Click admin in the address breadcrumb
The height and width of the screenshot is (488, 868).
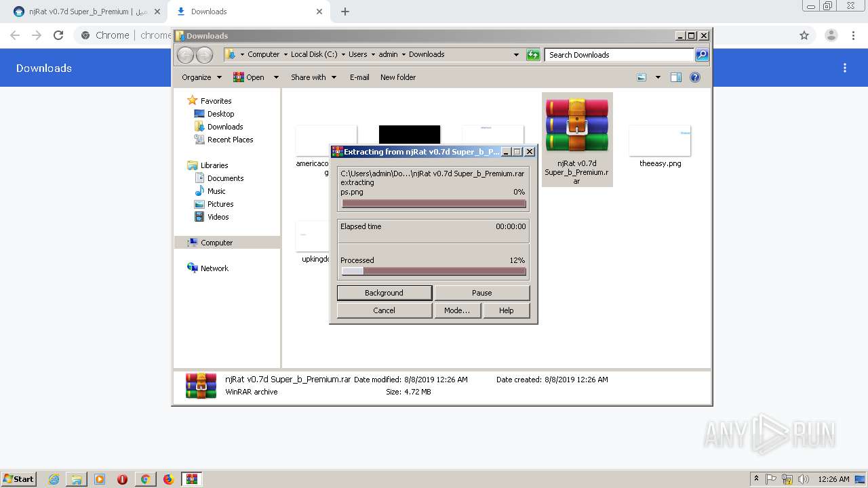pos(388,54)
